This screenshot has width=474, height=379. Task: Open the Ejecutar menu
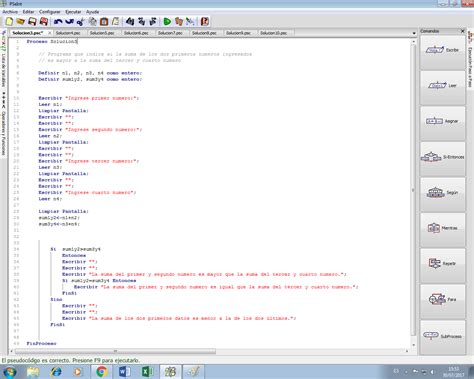point(73,12)
